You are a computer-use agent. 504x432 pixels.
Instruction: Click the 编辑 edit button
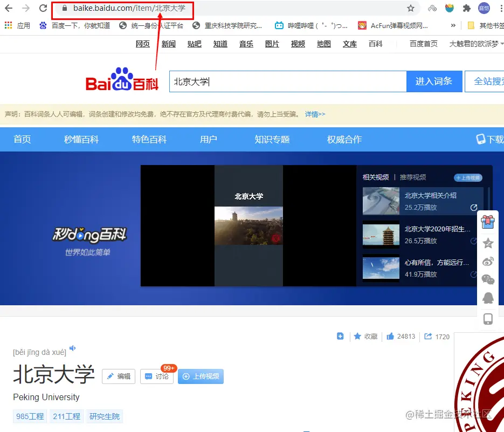[119, 376]
